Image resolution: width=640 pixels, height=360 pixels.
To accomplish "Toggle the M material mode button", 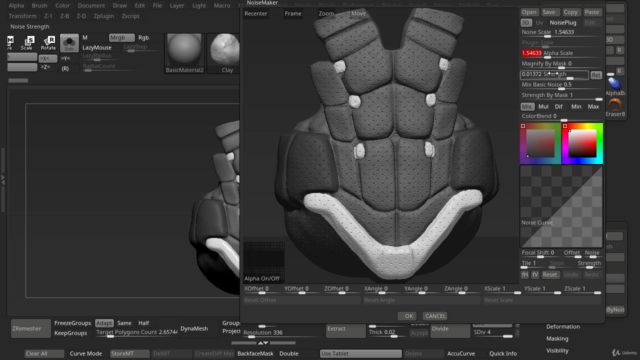I will tap(85, 38).
